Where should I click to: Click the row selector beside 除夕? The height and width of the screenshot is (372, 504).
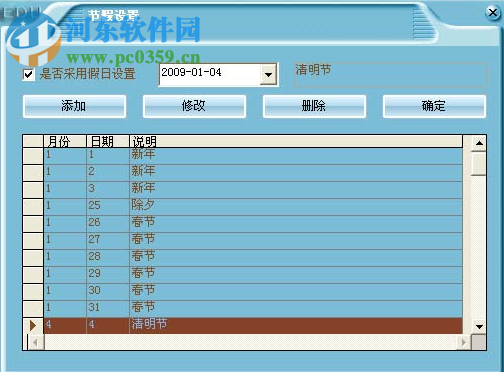pos(33,207)
